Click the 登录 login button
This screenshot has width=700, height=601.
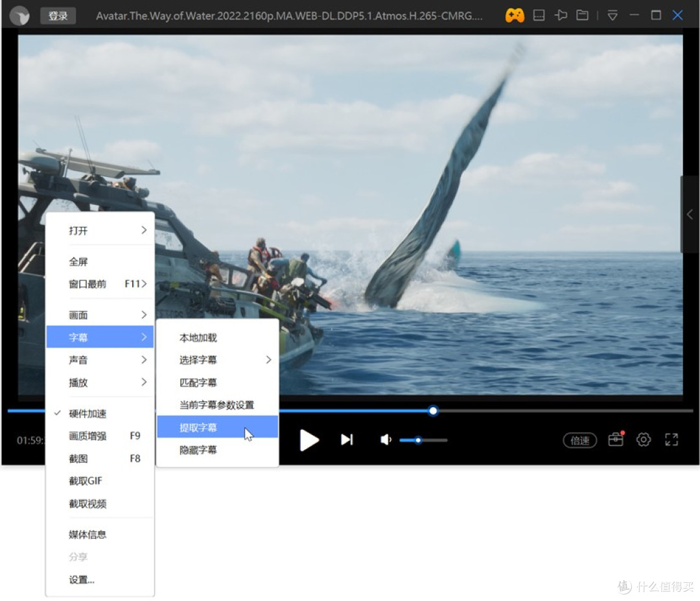[58, 16]
